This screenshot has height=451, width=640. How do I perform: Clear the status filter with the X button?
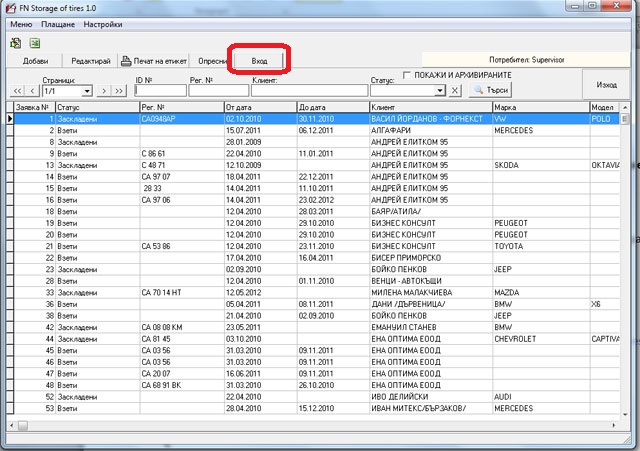[454, 91]
